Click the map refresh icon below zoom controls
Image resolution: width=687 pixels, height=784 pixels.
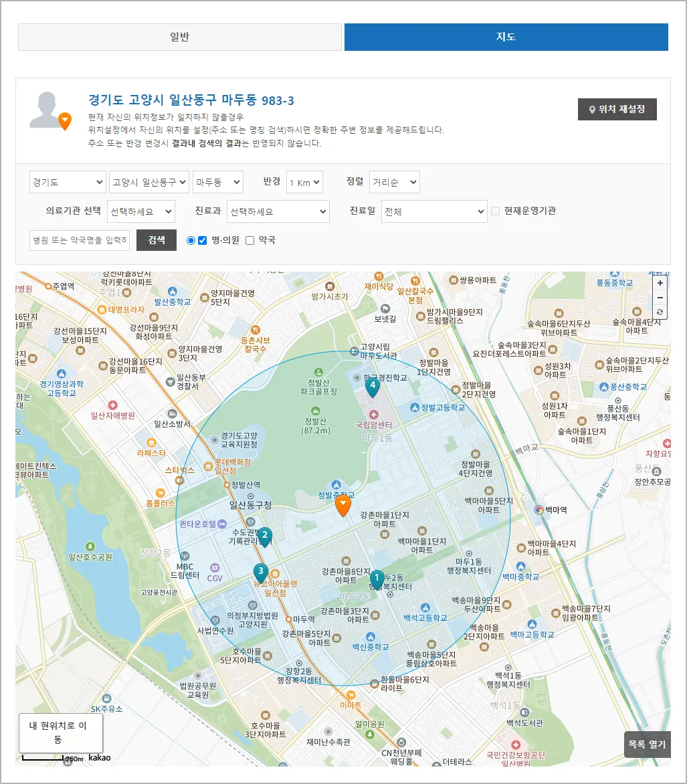click(x=660, y=312)
